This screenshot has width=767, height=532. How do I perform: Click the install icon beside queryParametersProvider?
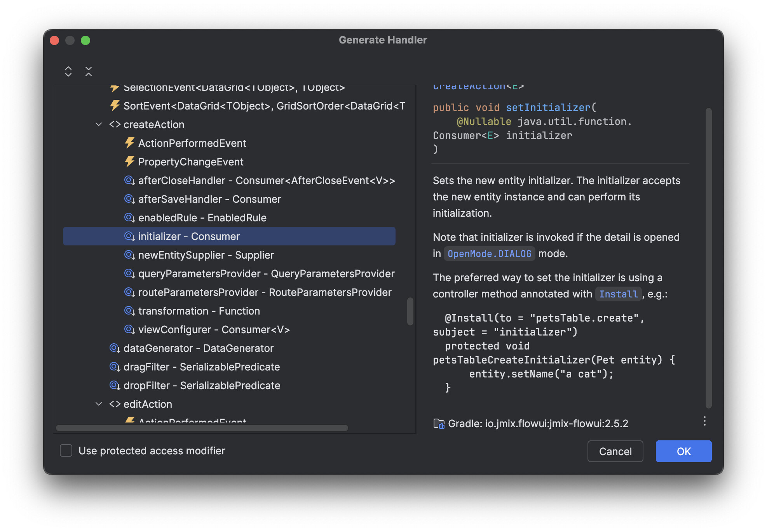pos(129,274)
